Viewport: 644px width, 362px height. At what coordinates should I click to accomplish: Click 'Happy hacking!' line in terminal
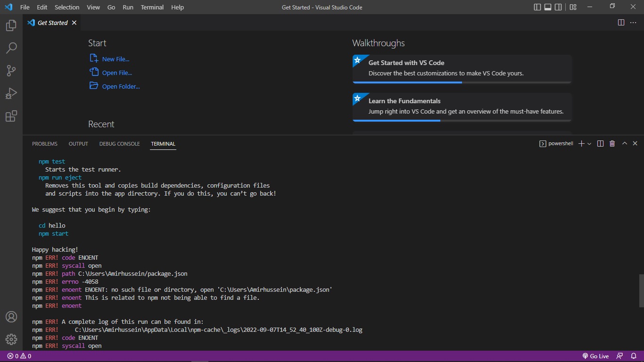pyautogui.click(x=55, y=249)
